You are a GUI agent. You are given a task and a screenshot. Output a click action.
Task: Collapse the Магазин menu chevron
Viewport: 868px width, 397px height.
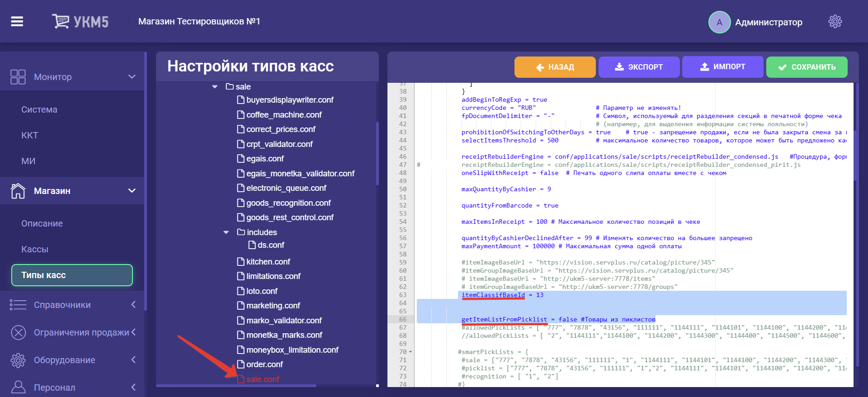click(x=132, y=191)
